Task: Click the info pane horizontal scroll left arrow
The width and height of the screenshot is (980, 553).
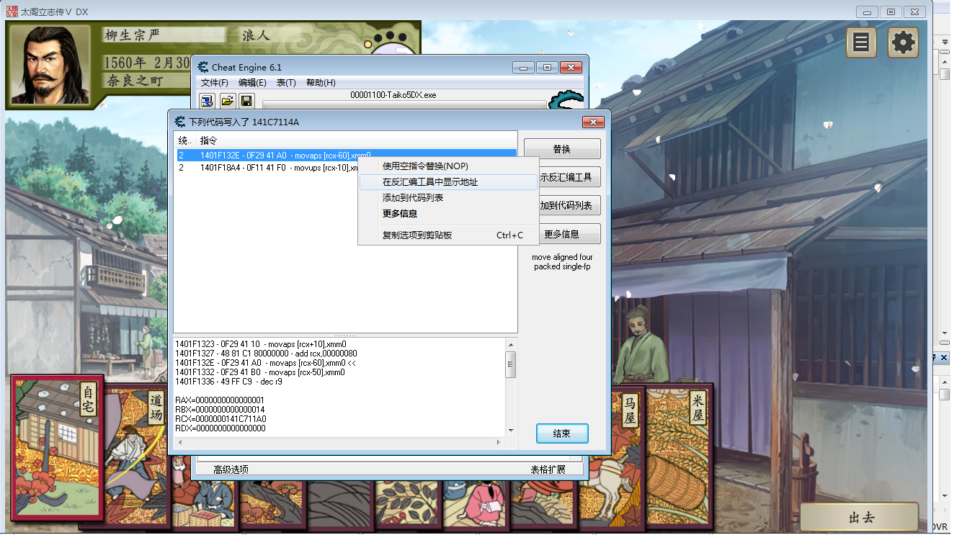Action: tap(179, 441)
